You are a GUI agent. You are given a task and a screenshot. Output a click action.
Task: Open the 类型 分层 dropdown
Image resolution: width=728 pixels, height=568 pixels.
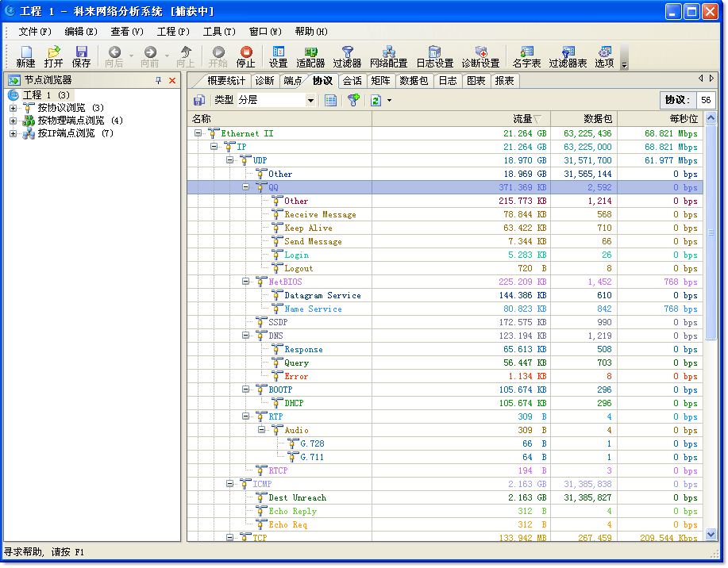pos(310,100)
